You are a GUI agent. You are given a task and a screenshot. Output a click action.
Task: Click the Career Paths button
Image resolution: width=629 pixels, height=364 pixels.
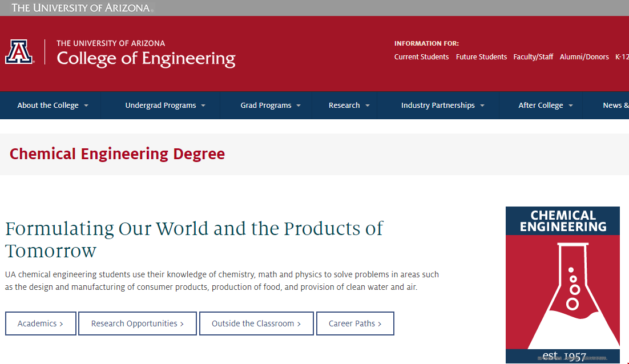pyautogui.click(x=356, y=323)
